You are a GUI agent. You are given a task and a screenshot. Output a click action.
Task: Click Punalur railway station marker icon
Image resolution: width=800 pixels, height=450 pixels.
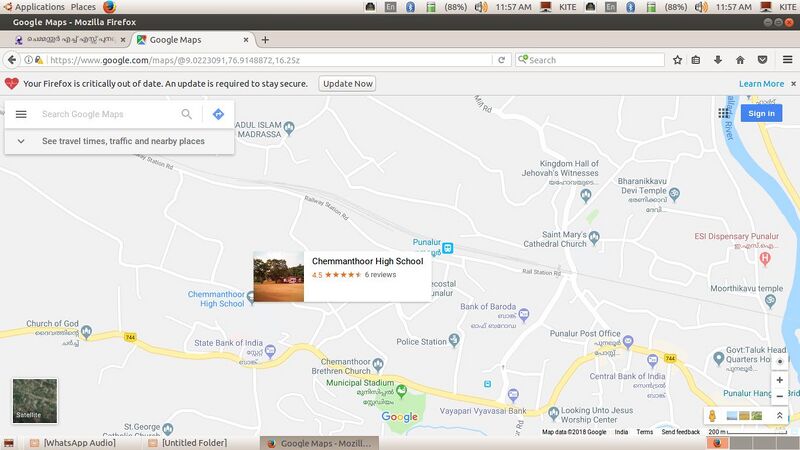pyautogui.click(x=447, y=248)
